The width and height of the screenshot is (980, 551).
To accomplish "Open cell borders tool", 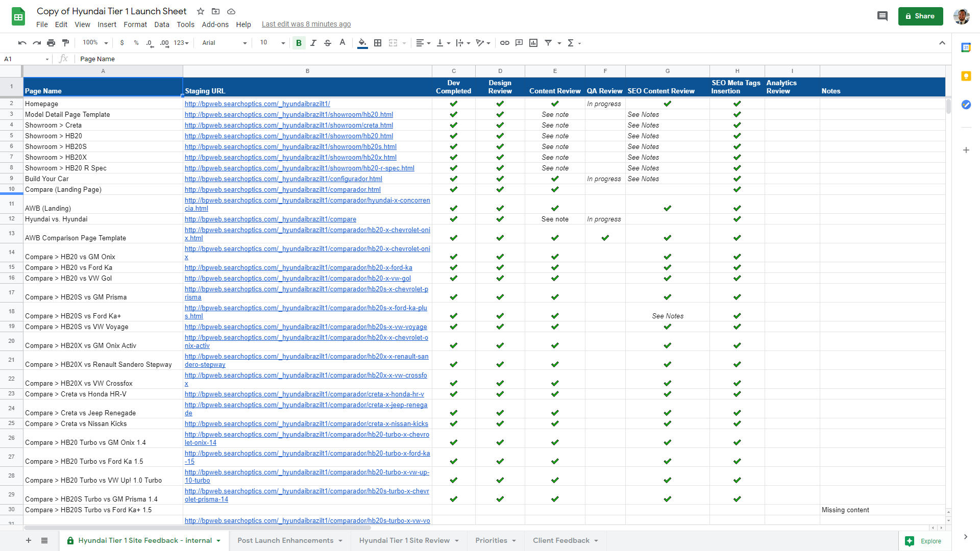I will coord(378,43).
